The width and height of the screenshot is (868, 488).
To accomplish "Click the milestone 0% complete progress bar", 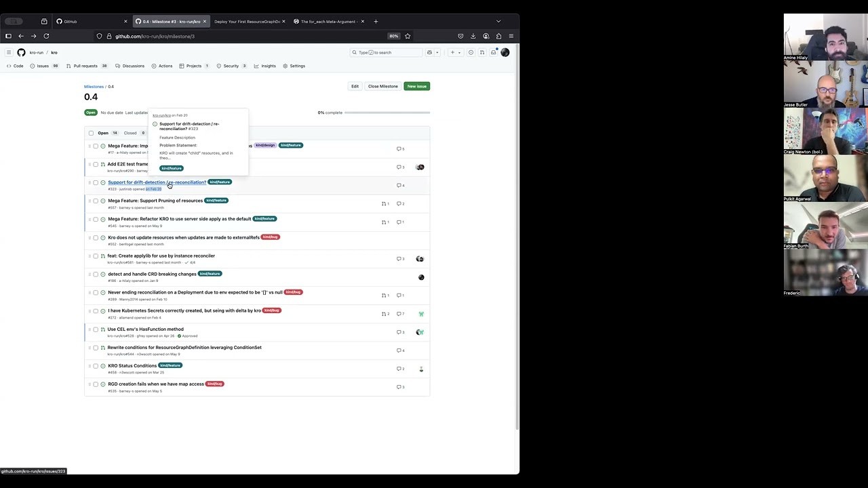I will coord(387,113).
